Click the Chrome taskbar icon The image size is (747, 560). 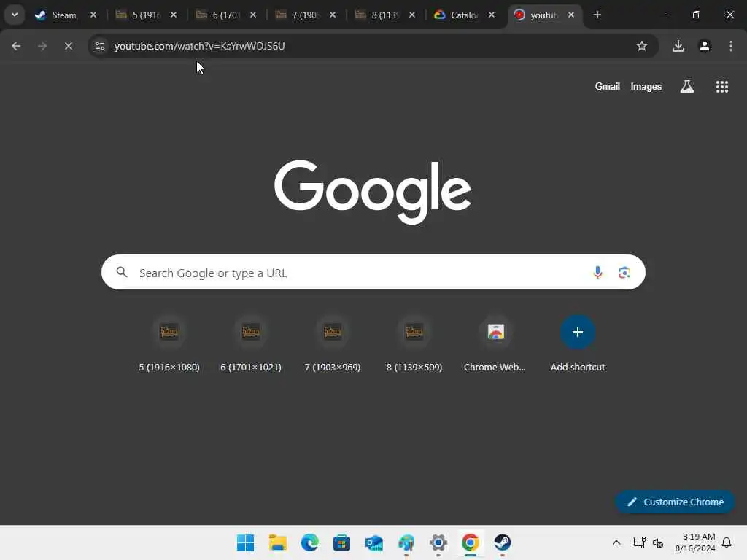[471, 542]
